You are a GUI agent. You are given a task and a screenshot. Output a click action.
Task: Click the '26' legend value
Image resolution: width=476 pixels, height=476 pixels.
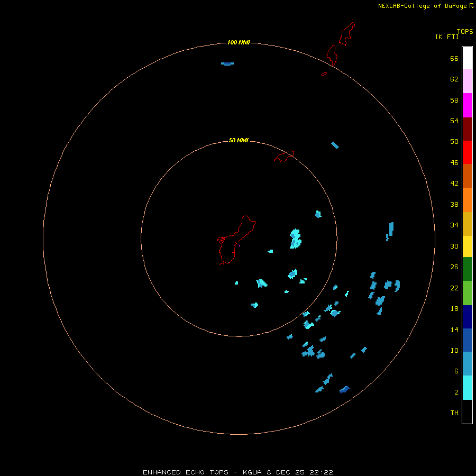pos(454,267)
